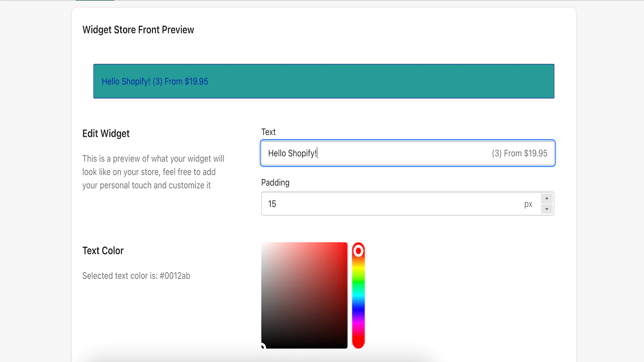Click the hue slider handle at top
This screenshot has width=644, height=362.
tap(358, 251)
